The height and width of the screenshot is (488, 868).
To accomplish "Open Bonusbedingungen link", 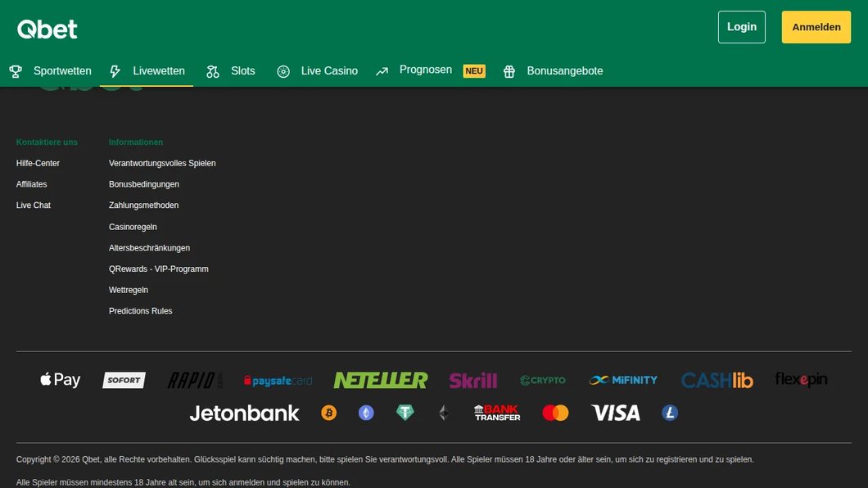I will [x=144, y=184].
